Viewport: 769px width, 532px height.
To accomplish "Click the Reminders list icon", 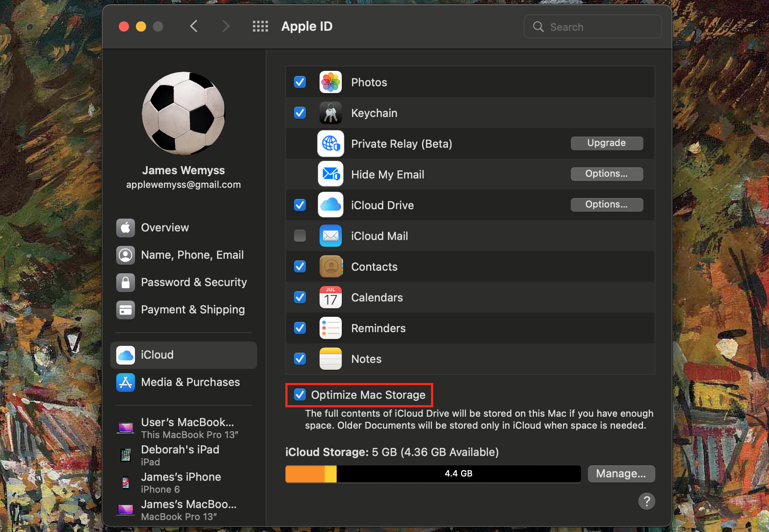I will [x=331, y=328].
